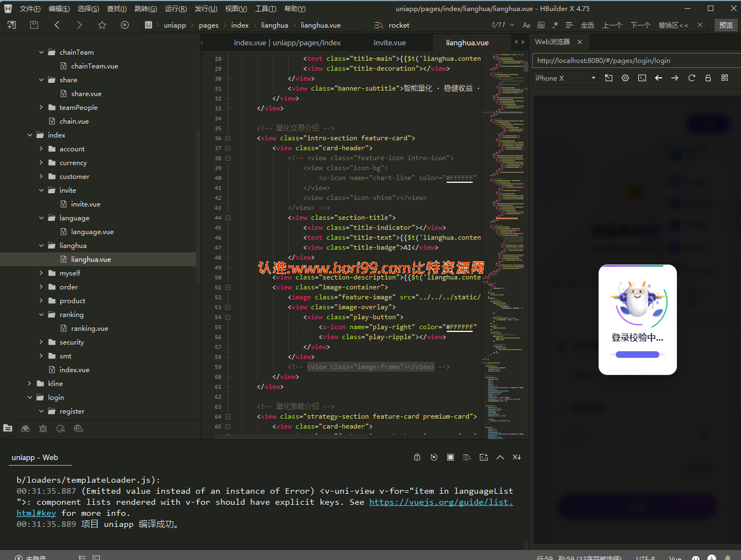Click the #FFFFFF color value on line 55
741x560 pixels.
click(x=459, y=327)
